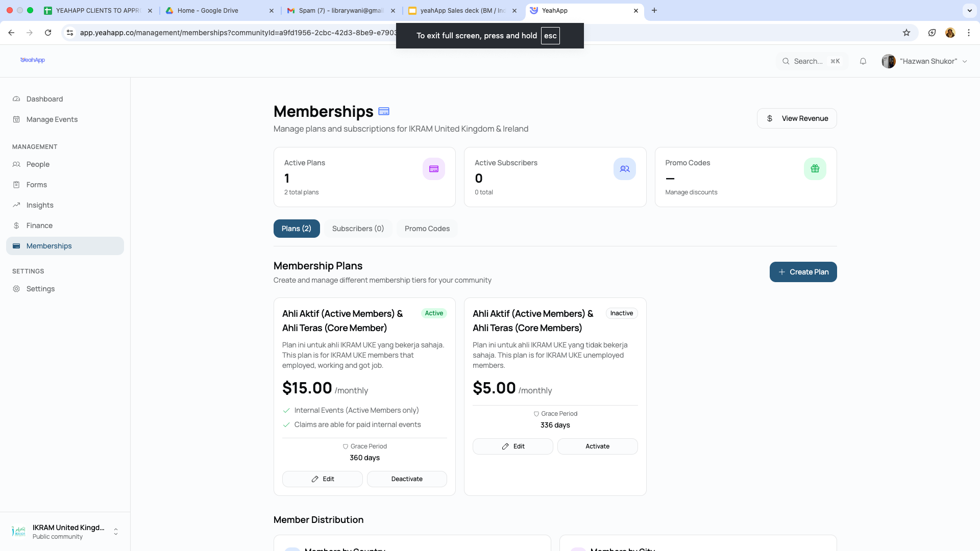Click the Active Plans card icon
This screenshot has height=551, width=980.
pos(433,169)
